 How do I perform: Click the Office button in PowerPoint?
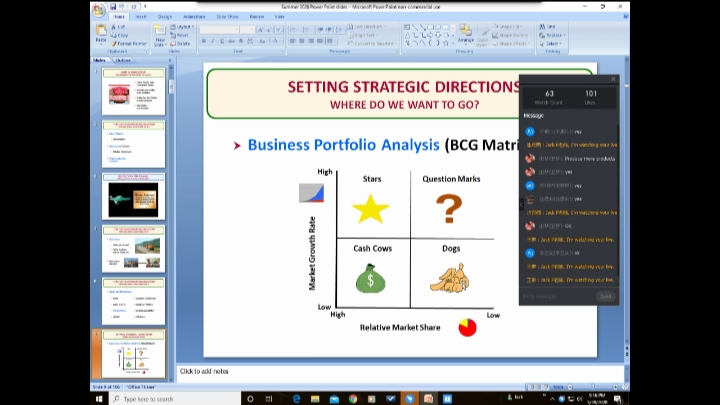[x=98, y=11]
